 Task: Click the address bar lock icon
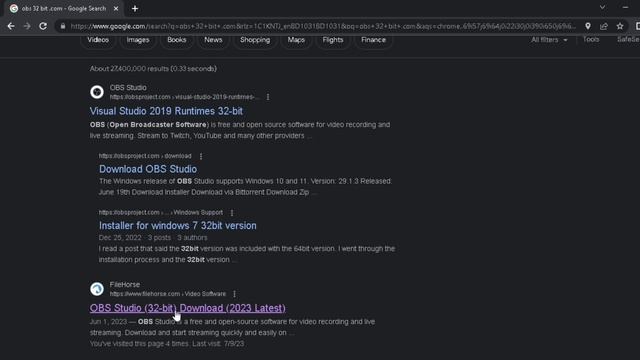(62, 26)
